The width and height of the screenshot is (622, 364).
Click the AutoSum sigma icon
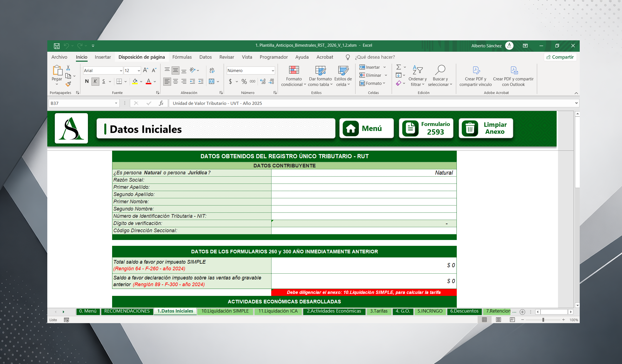coord(399,67)
